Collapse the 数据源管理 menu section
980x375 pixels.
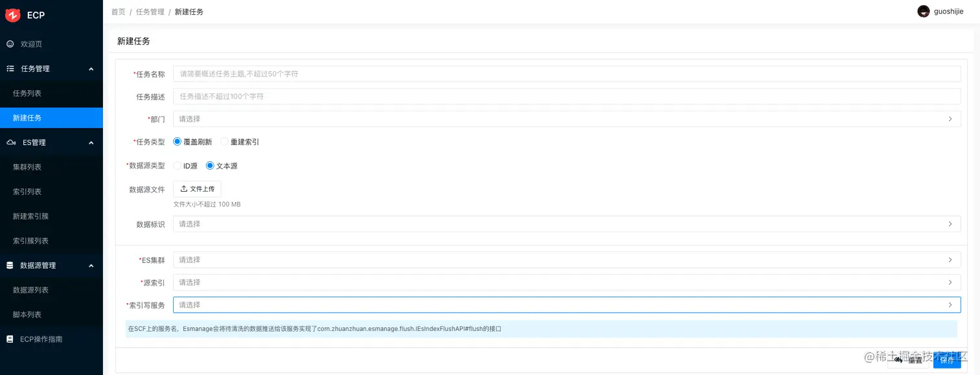point(91,266)
